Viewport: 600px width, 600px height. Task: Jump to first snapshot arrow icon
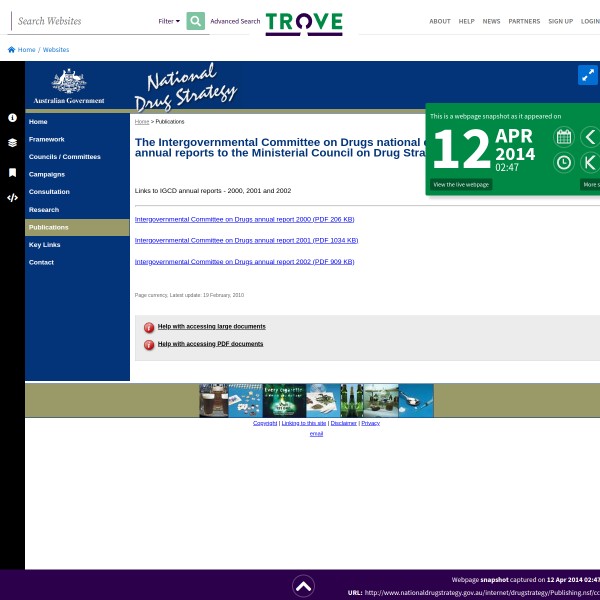(590, 162)
